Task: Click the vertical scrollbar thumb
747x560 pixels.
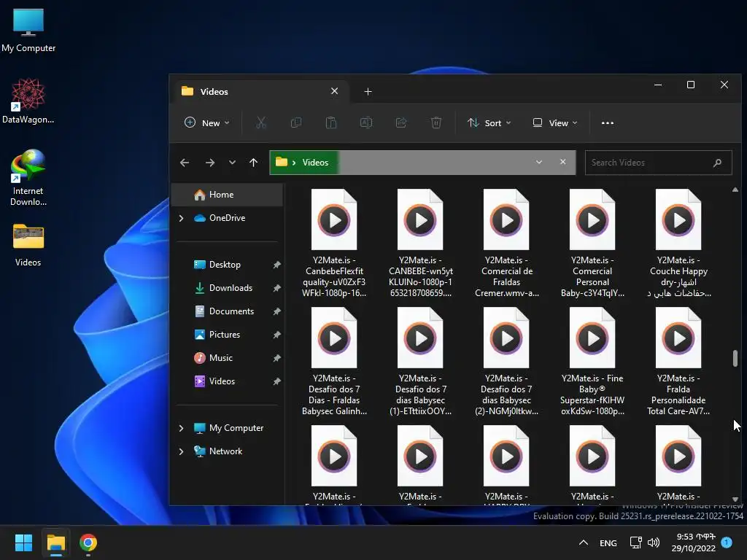Action: click(x=735, y=359)
